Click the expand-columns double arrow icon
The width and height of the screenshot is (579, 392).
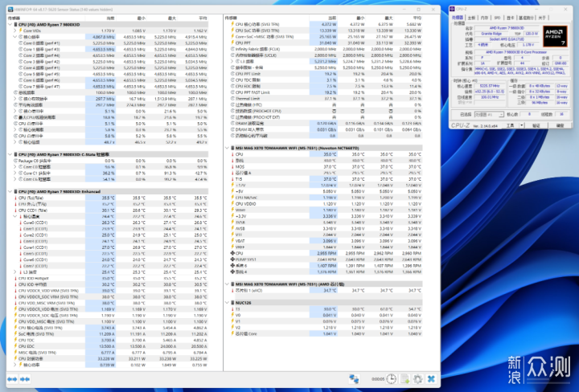coord(12,379)
